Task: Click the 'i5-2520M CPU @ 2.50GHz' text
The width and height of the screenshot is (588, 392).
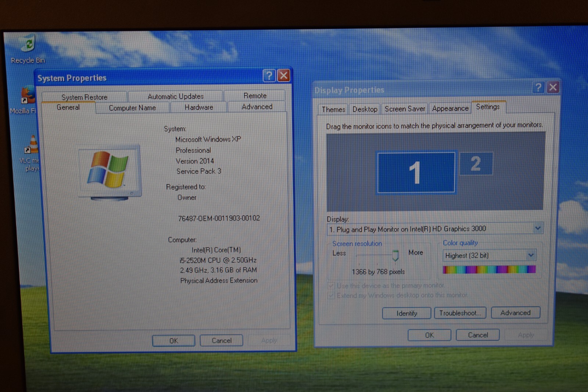Action: click(x=218, y=260)
